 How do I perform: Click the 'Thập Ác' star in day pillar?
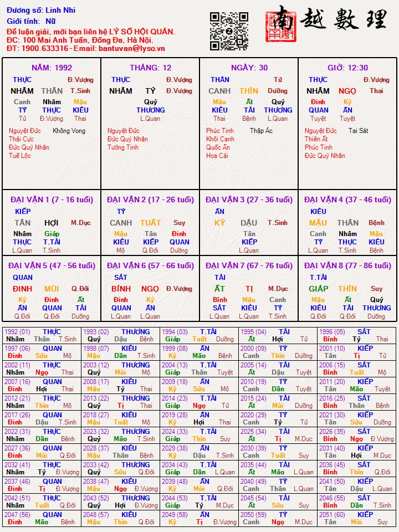(x=261, y=131)
